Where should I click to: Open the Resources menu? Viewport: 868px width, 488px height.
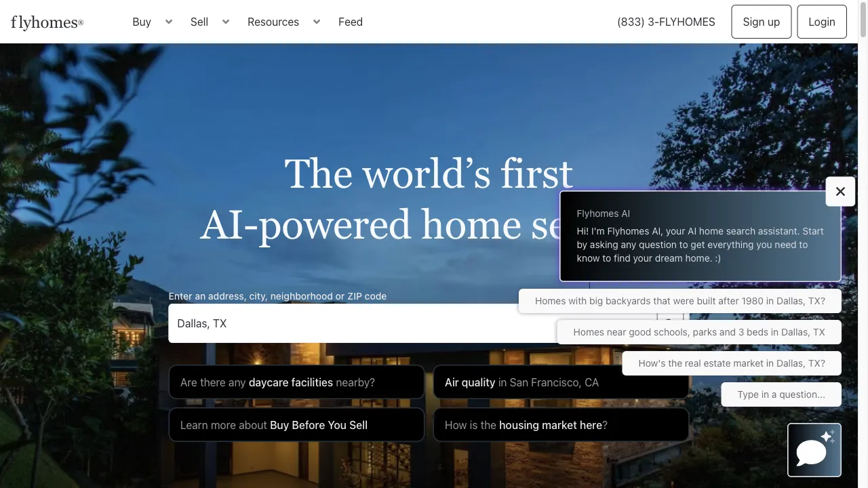click(273, 22)
